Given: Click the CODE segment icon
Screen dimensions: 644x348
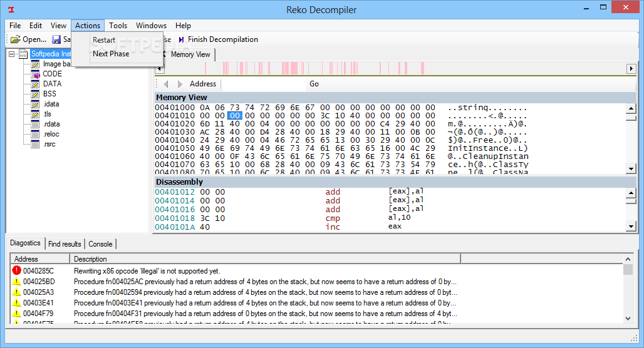Looking at the screenshot, I should [x=35, y=74].
